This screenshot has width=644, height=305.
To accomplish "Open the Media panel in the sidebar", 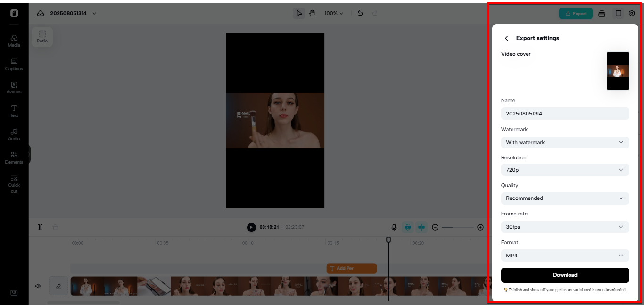I will pyautogui.click(x=14, y=41).
